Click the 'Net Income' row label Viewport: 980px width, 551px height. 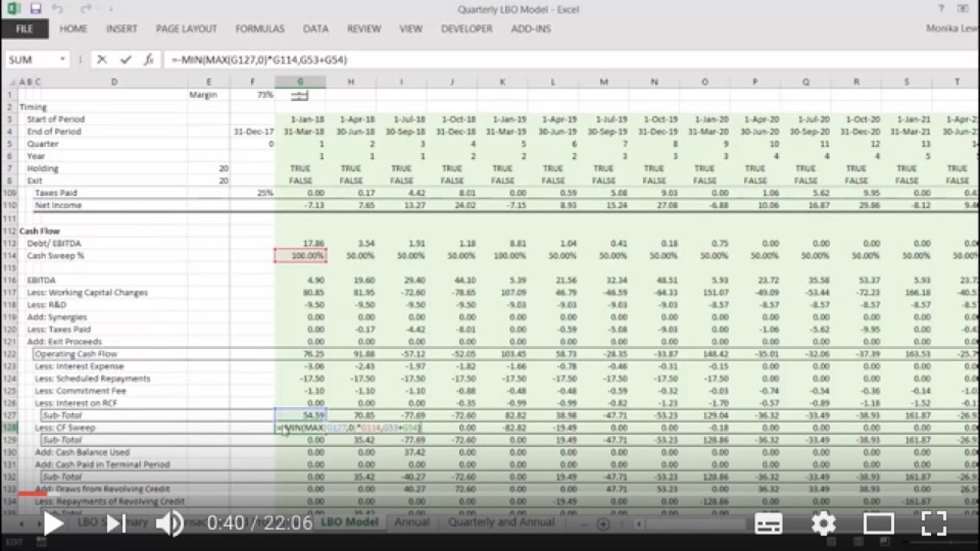coord(58,205)
